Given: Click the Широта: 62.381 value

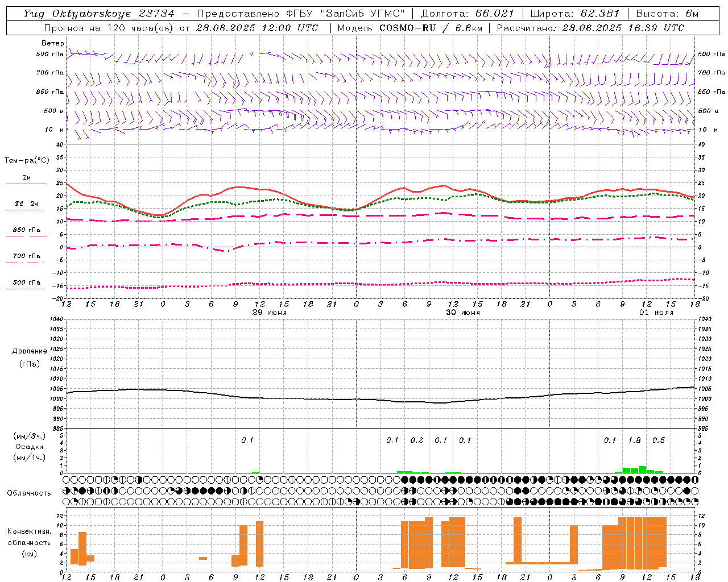Looking at the screenshot, I should point(574,14).
